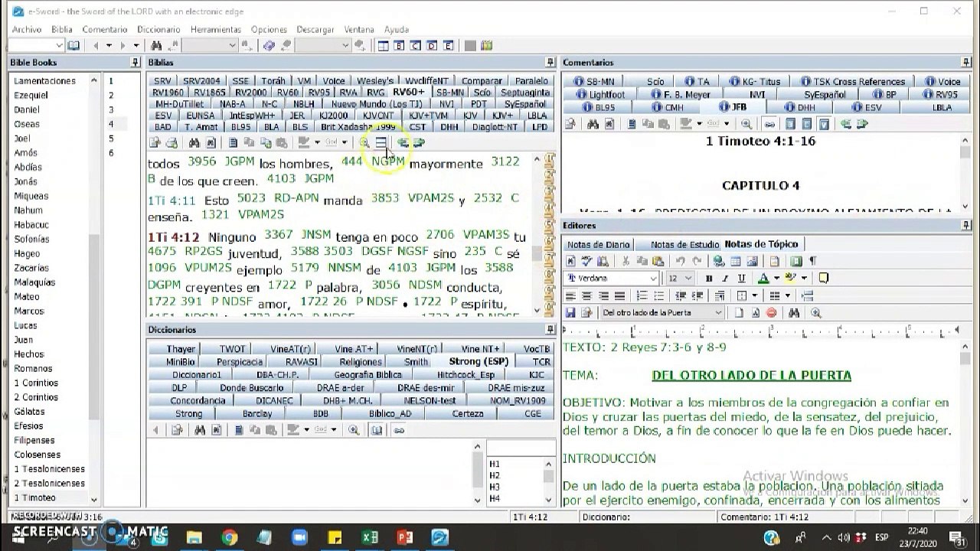Click the Biblias back green arrow icon
Viewport: 980px width, 551px height.
pos(403,142)
